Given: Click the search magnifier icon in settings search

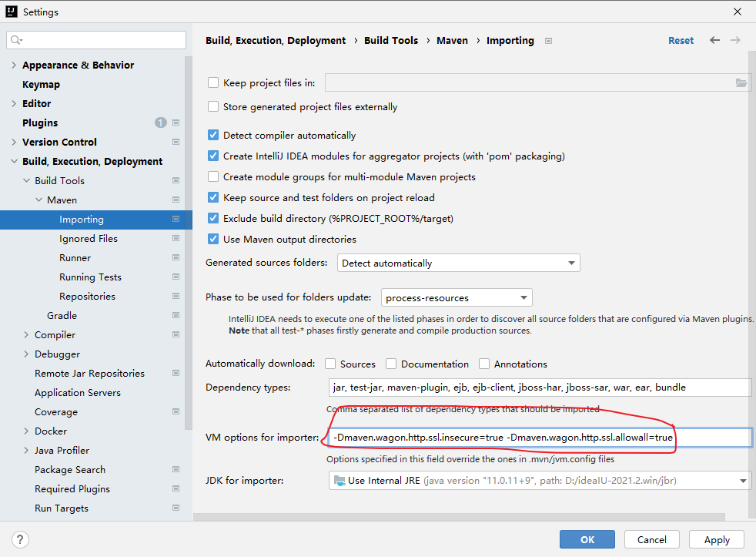Looking at the screenshot, I should (16, 40).
